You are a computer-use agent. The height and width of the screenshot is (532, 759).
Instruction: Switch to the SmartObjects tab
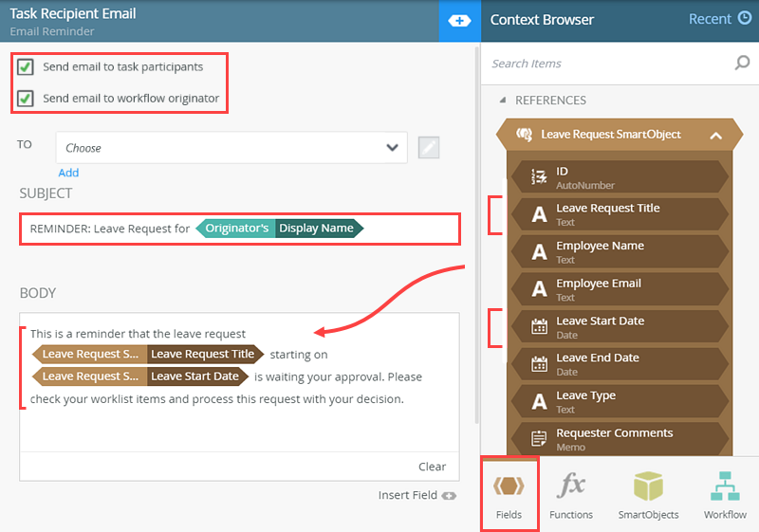(648, 494)
